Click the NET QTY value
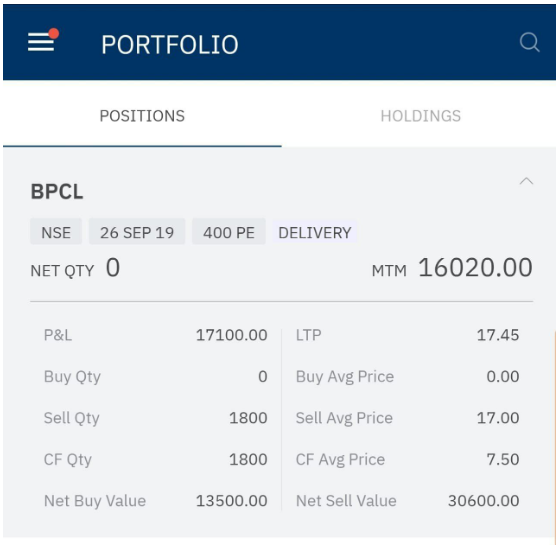 113,267
